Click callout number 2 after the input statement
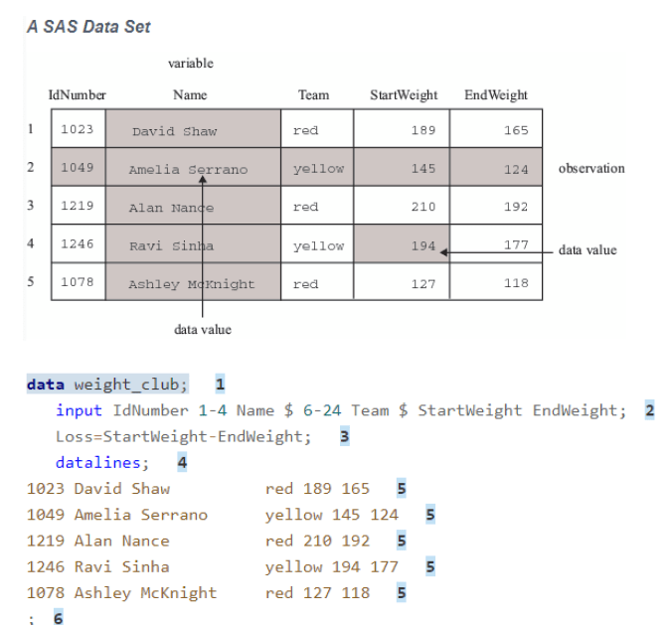This screenshot has height=625, width=672. pos(649,410)
